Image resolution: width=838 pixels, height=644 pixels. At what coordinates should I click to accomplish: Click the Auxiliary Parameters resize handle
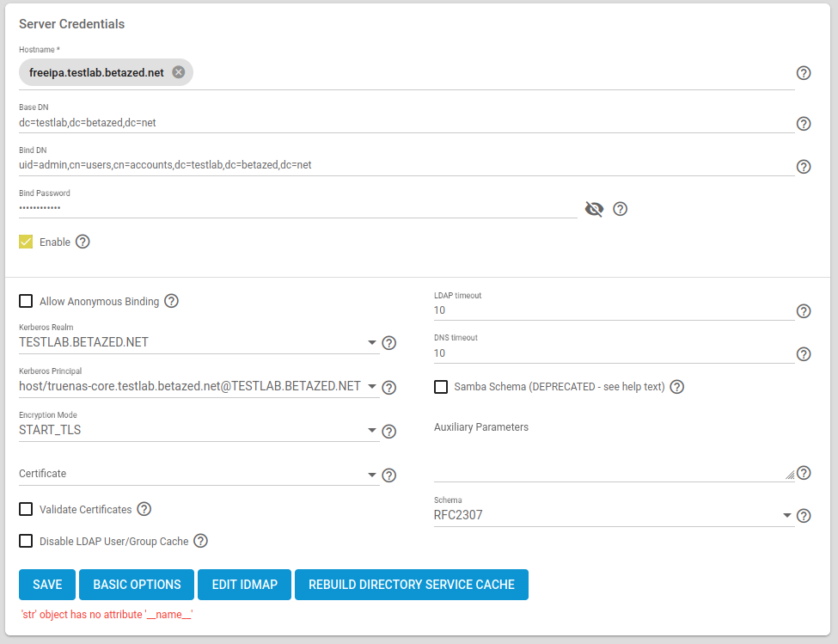790,475
